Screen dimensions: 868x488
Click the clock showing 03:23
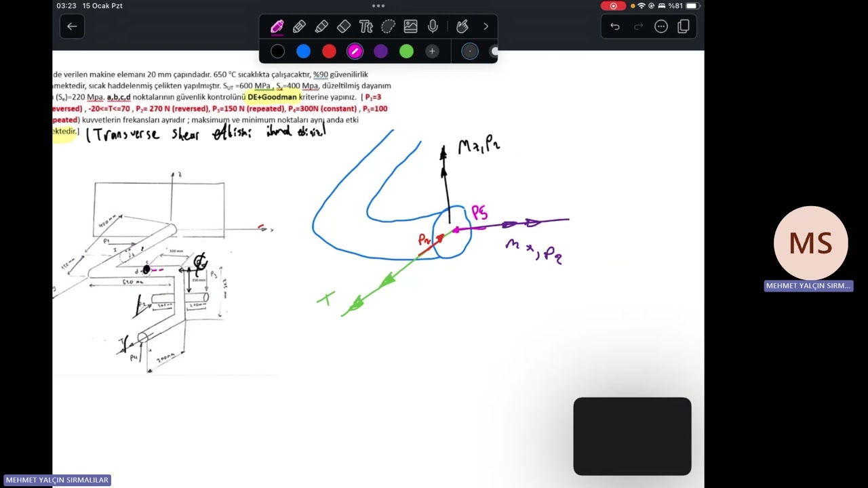pos(66,5)
